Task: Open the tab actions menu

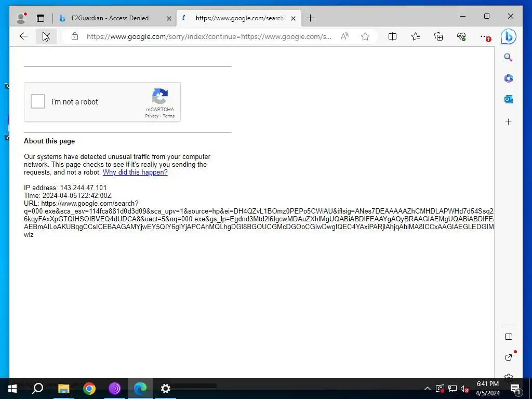Action: coord(41,18)
